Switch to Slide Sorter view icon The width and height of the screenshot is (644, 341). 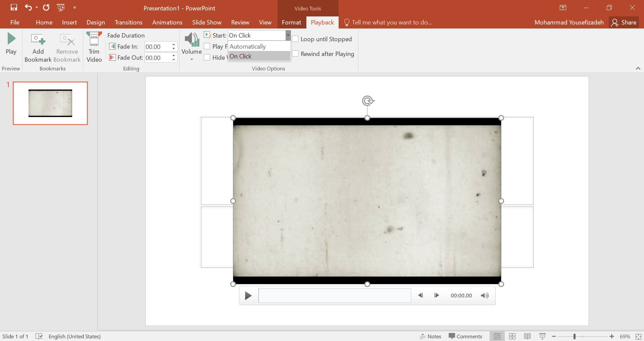click(x=512, y=336)
